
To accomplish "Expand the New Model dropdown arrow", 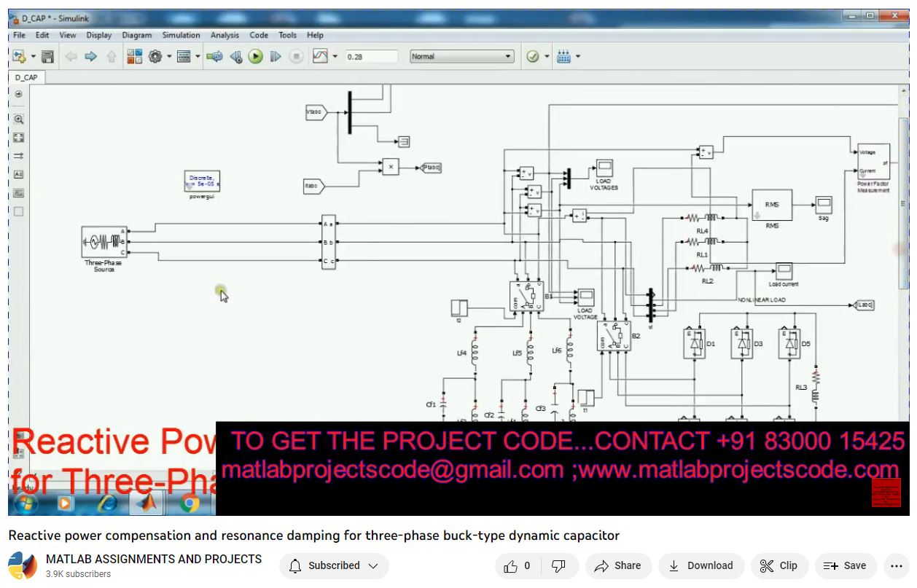I will 33,56.
